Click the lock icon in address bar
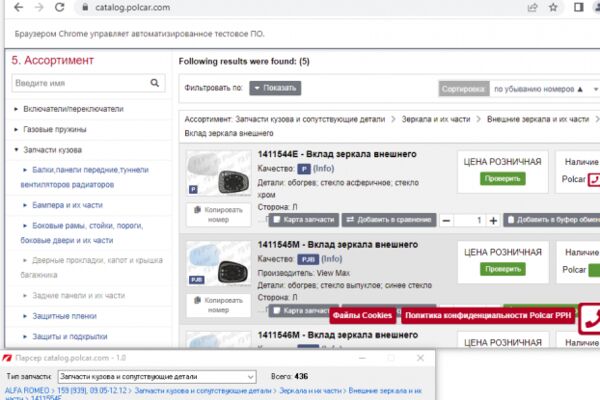Image resolution: width=600 pixels, height=400 pixels. coord(85,7)
